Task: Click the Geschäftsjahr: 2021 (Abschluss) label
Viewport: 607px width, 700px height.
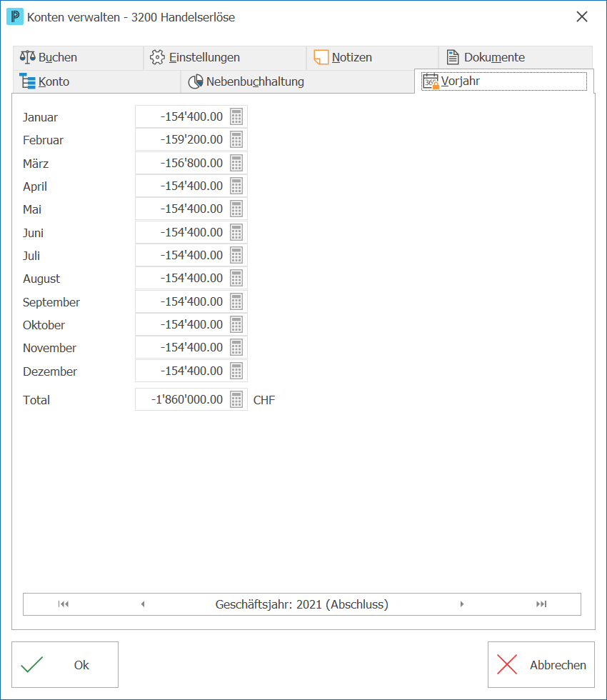Action: (x=301, y=604)
